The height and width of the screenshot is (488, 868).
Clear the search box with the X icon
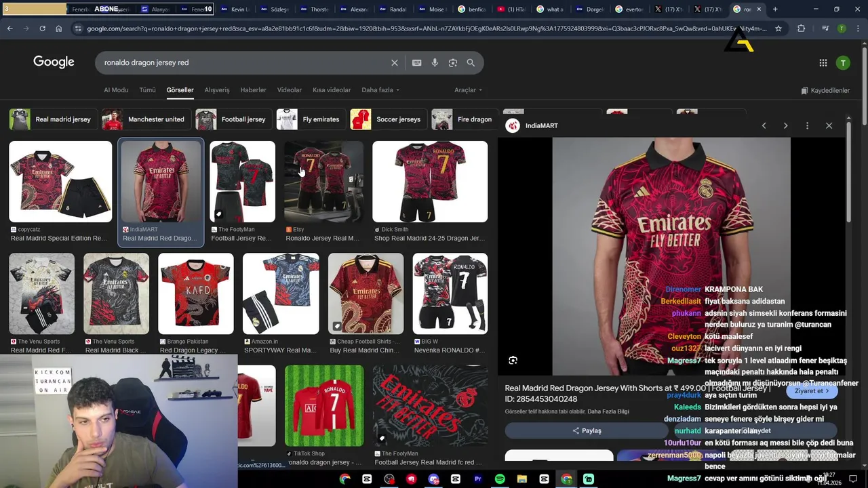click(394, 62)
